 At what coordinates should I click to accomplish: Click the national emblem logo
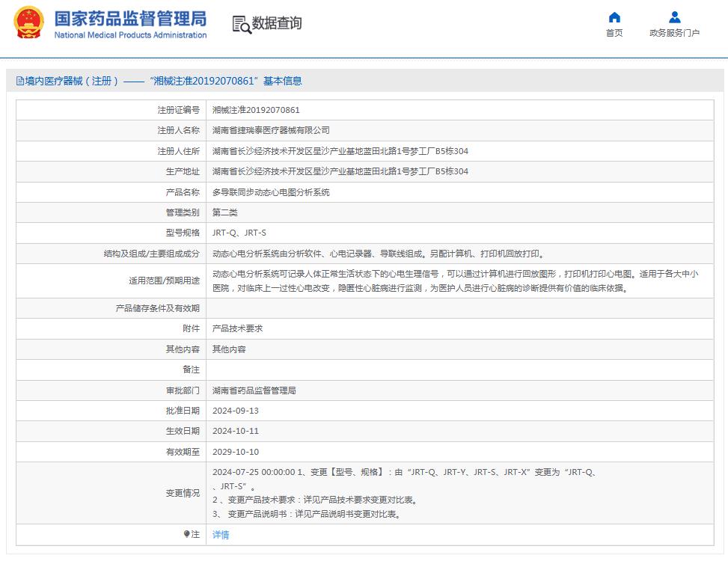click(x=30, y=23)
